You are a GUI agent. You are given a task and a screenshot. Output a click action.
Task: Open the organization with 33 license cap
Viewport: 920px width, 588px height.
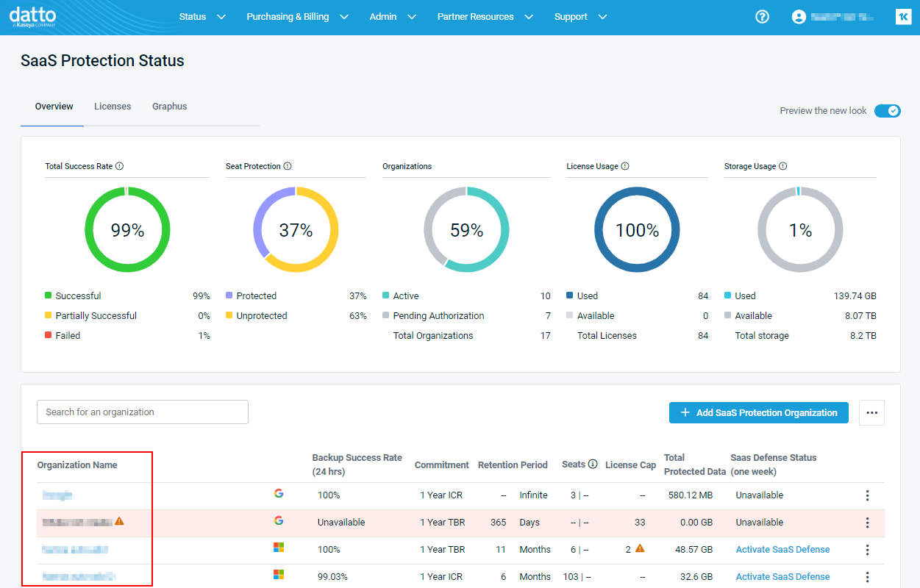pyautogui.click(x=77, y=523)
